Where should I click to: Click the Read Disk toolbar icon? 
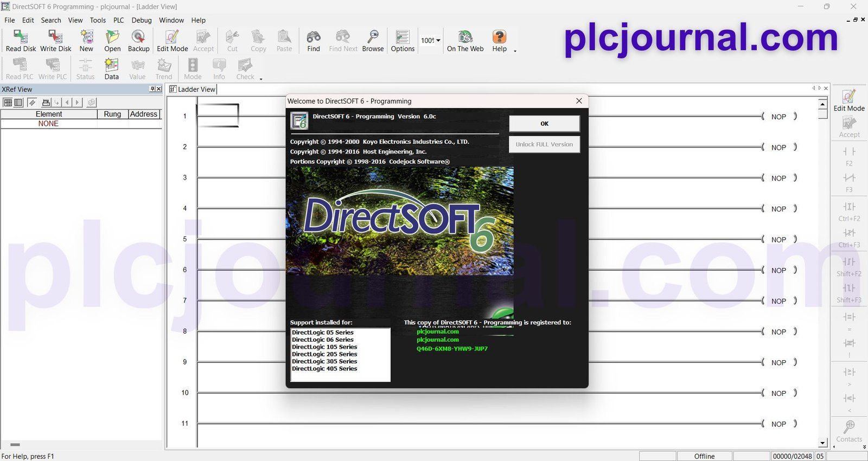point(21,41)
